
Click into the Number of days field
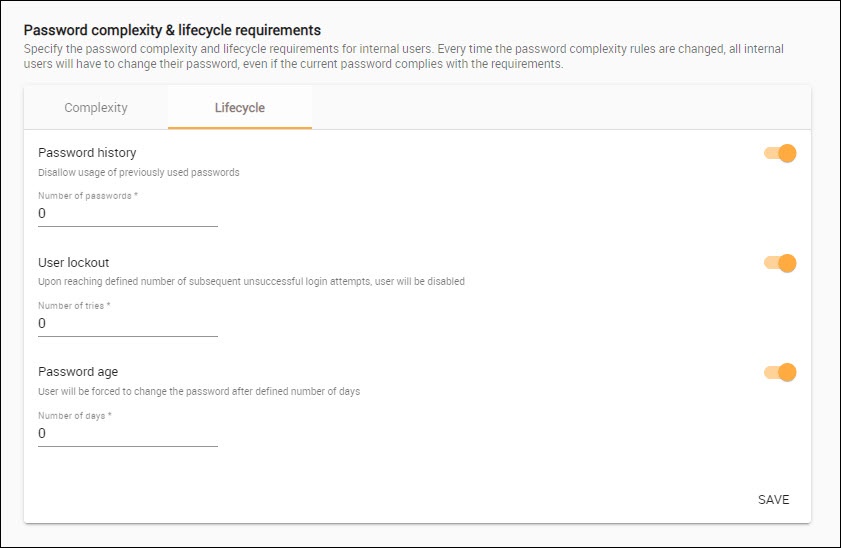pyautogui.click(x=128, y=434)
